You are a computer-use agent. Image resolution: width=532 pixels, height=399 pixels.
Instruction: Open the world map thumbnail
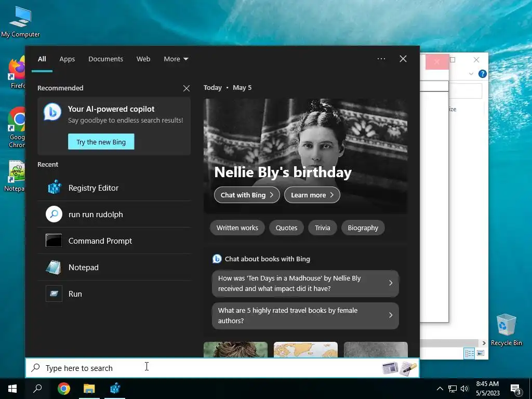(305, 350)
